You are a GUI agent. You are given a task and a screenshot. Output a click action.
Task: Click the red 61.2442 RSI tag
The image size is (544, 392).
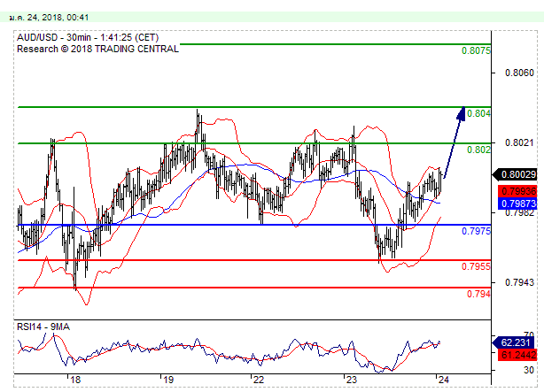[x=517, y=355]
